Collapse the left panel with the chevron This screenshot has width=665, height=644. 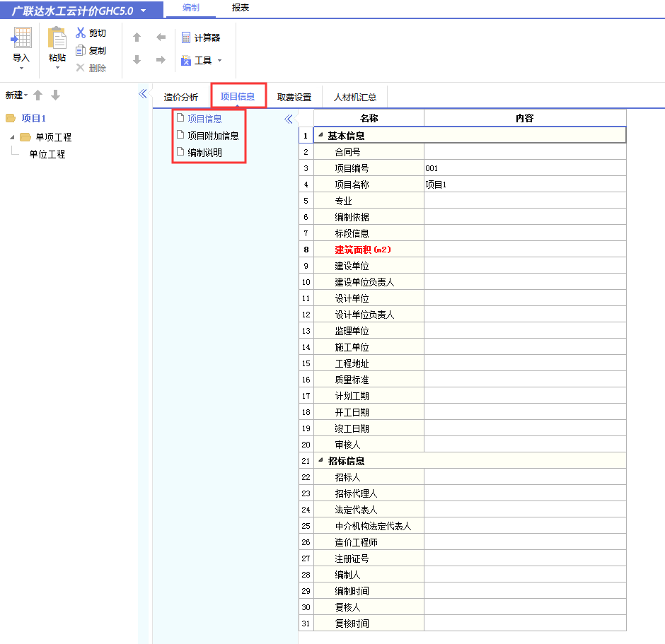tap(144, 93)
